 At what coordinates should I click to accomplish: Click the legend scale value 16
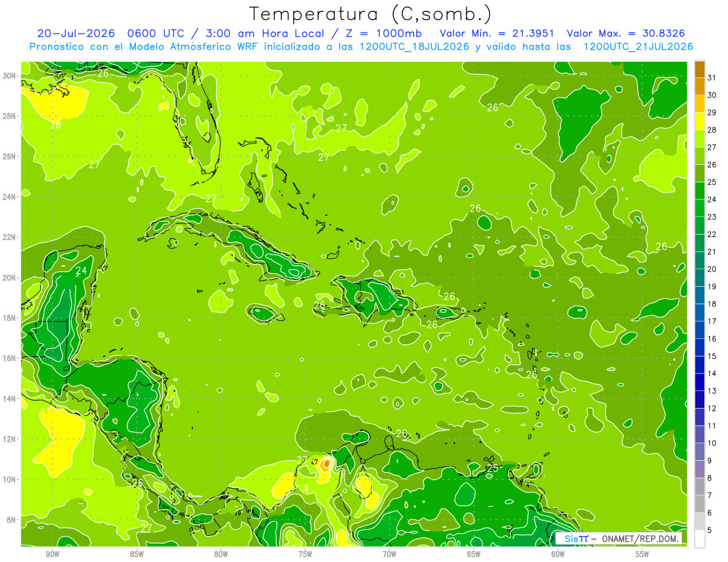coord(712,338)
